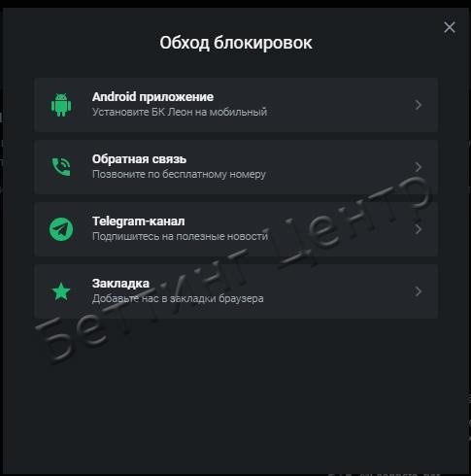Viewport: 471px width, 476px height.
Task: Close the Обход блокировок dialog
Action: click(x=450, y=27)
